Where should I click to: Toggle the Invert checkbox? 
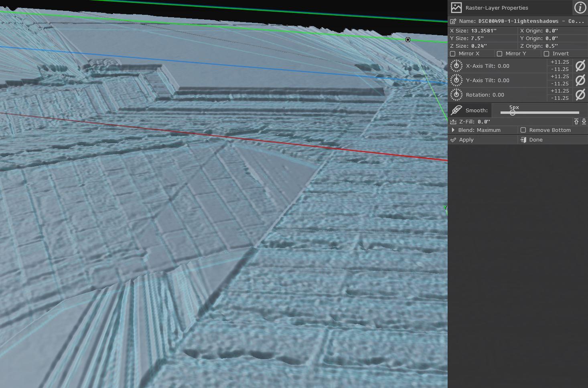tap(546, 54)
